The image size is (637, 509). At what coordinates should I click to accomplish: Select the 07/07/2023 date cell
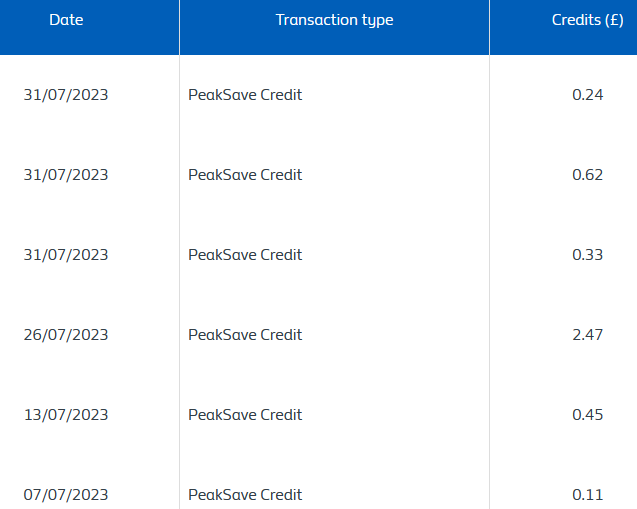coord(66,495)
